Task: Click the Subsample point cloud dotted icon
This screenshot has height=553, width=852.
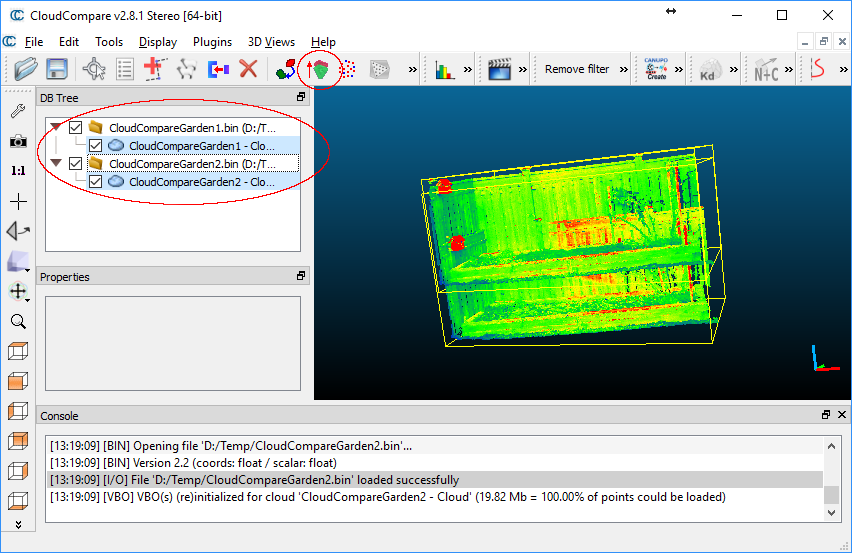Action: 348,69
